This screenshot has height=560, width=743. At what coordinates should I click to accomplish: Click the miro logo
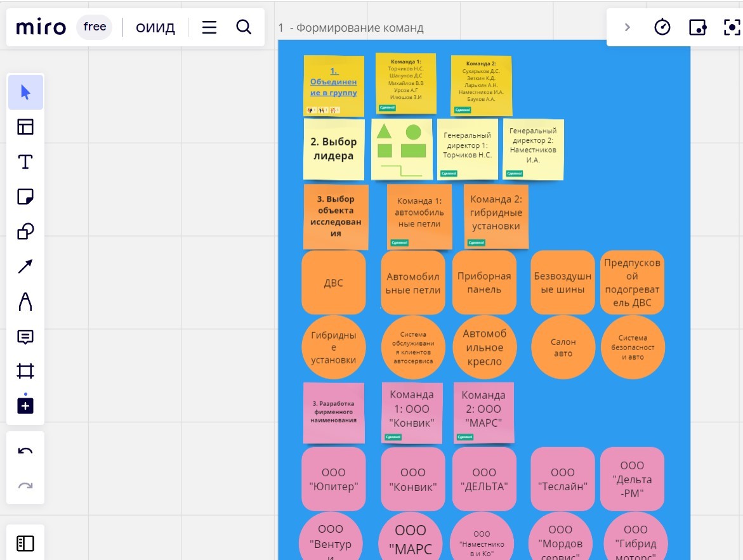pyautogui.click(x=41, y=27)
